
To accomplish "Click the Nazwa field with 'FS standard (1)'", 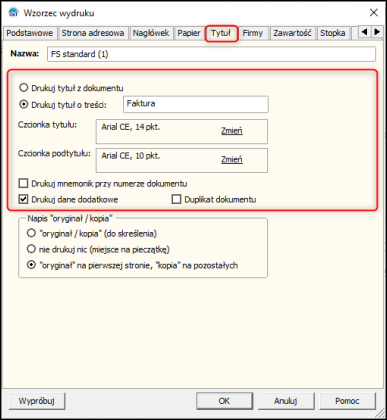I will 211,54.
